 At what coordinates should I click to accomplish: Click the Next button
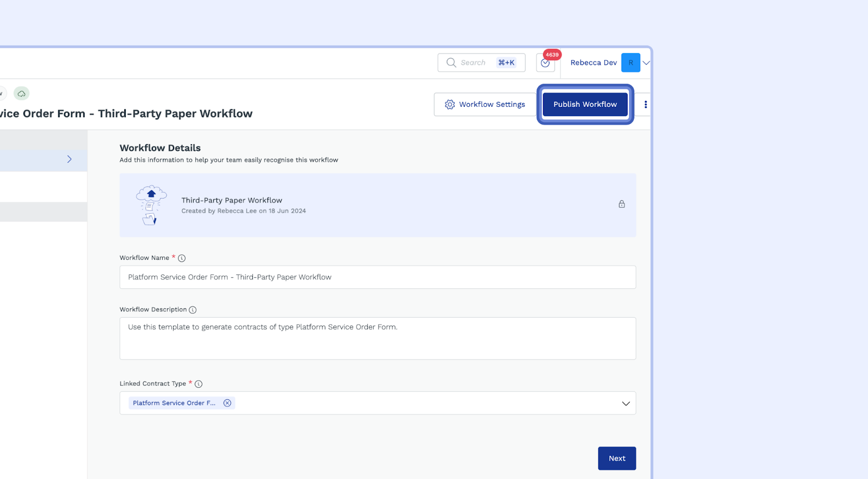(x=617, y=458)
